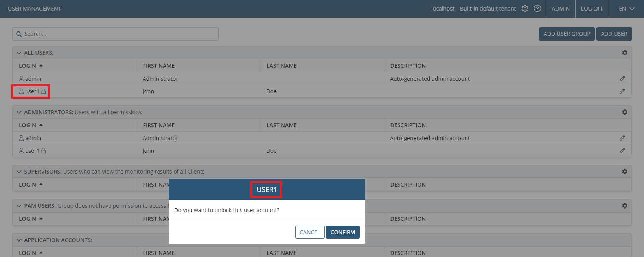Click the settings gear icon in header
Image resolution: width=644 pixels, height=257 pixels.
coord(525,9)
